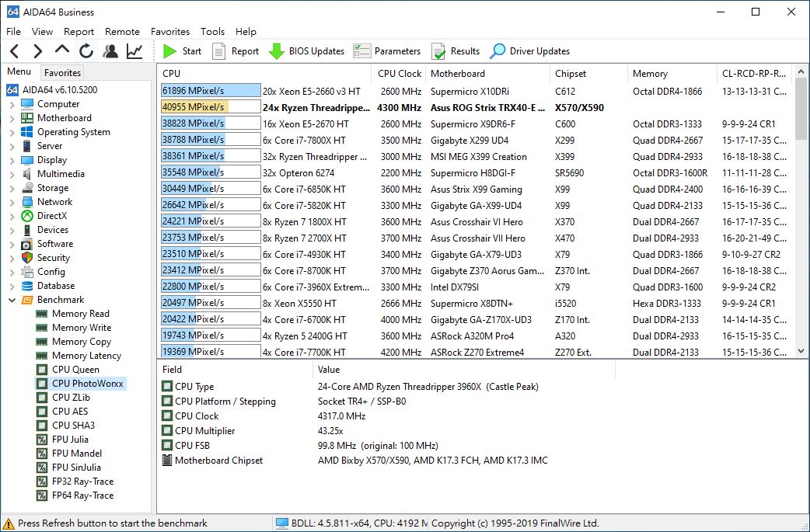The height and width of the screenshot is (532, 810).
Task: Select the Database tree item
Action: [x=48, y=285]
